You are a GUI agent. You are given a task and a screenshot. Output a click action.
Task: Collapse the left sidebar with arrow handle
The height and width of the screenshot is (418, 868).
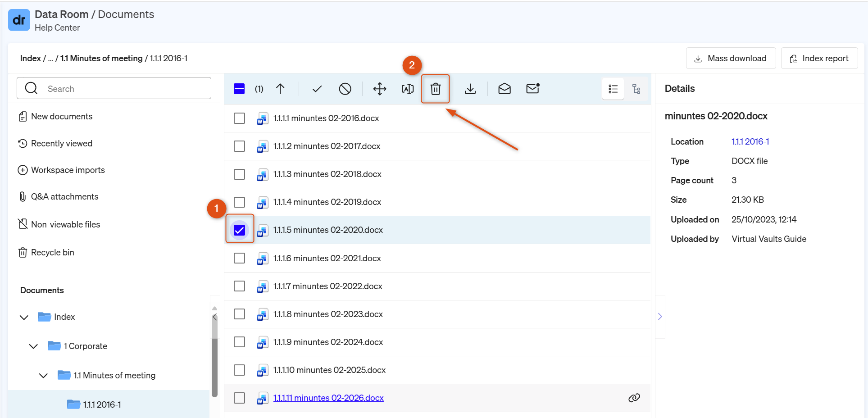(x=215, y=317)
